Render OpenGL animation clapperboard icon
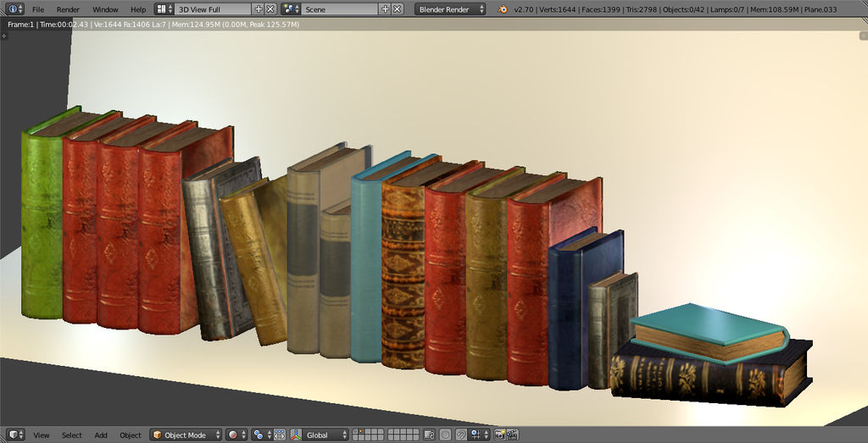868x443 pixels. (x=513, y=435)
